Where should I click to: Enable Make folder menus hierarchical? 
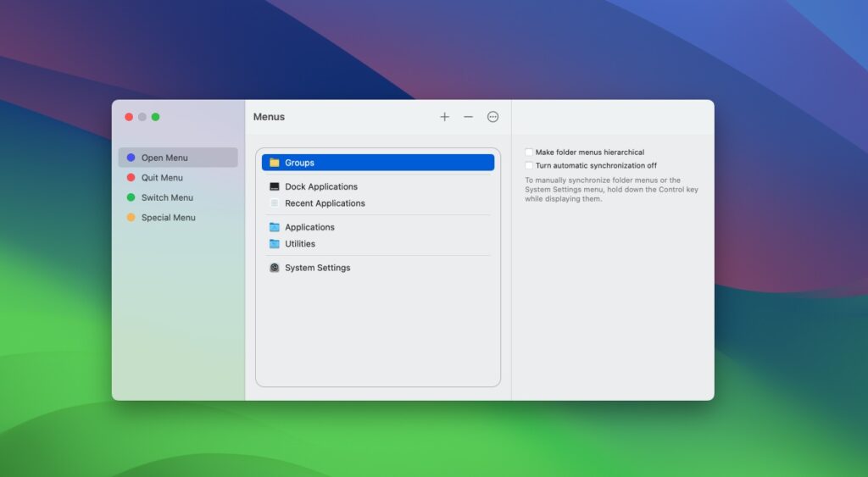(x=529, y=153)
